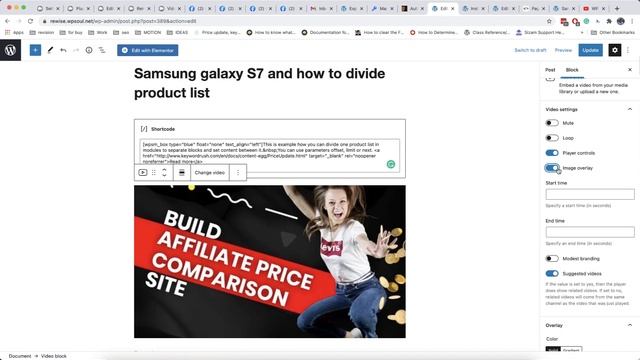
Task: Open the Other Bookmarks folder
Action: pos(613,32)
